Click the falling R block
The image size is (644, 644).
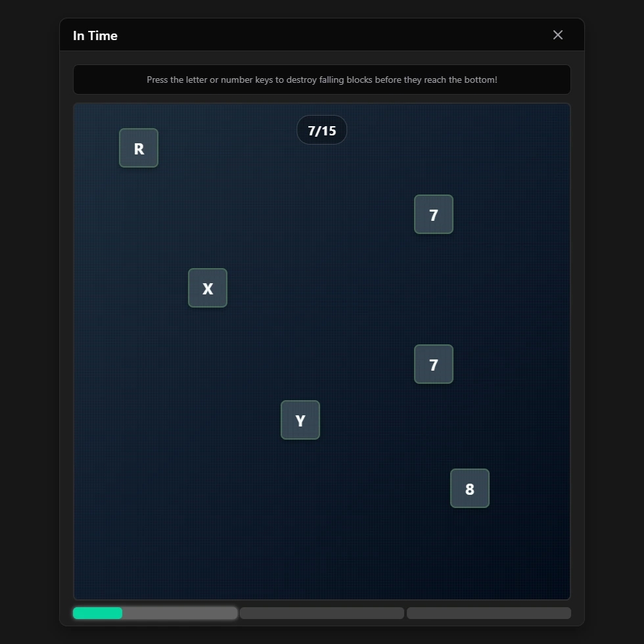139,148
